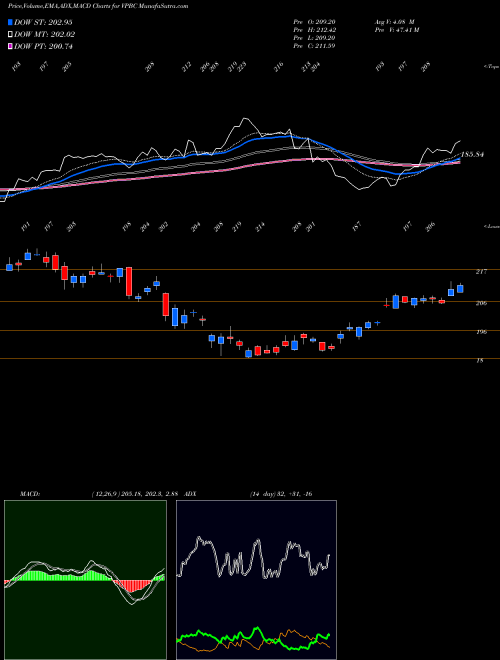Screen dimensions: 500x660
Task: Click the 'Avg V: 4.08 M' value
Action: click(x=394, y=22)
